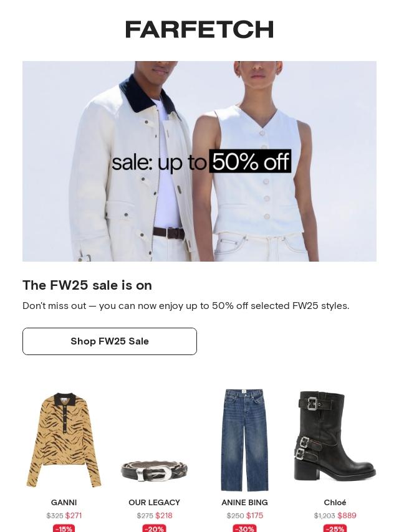399x532 pixels.
Task: Open the sale hero banner image
Action: [x=199, y=161]
